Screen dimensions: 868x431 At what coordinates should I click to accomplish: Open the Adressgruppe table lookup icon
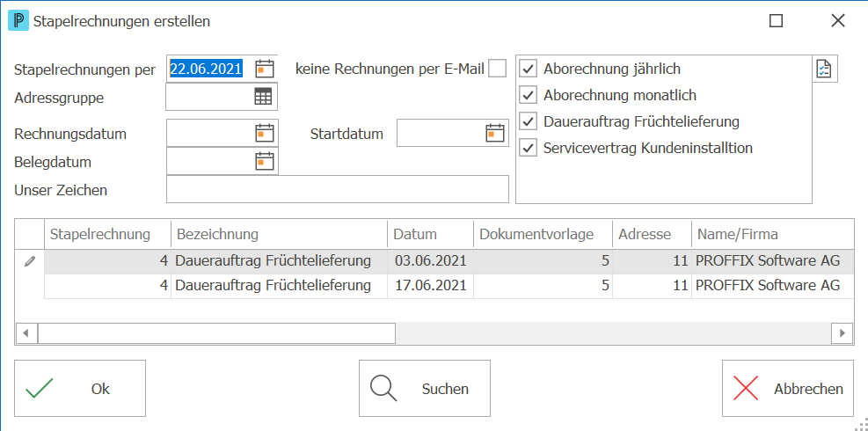click(264, 97)
